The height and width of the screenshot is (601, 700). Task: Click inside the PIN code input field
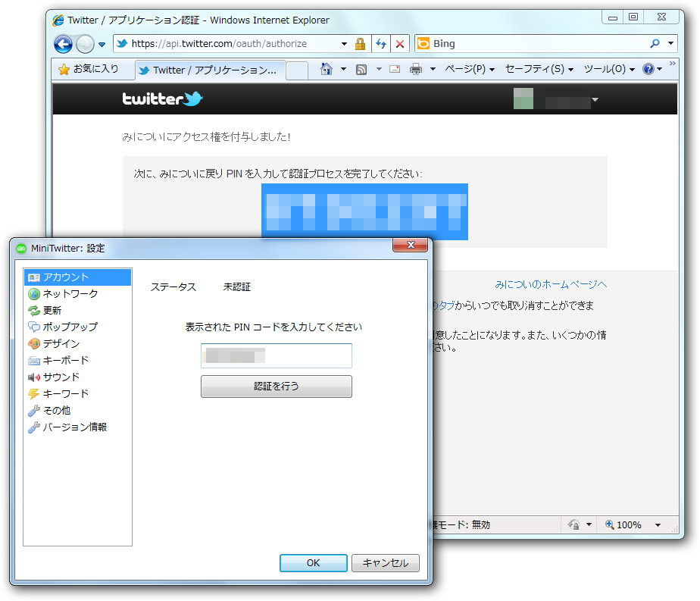pos(276,355)
